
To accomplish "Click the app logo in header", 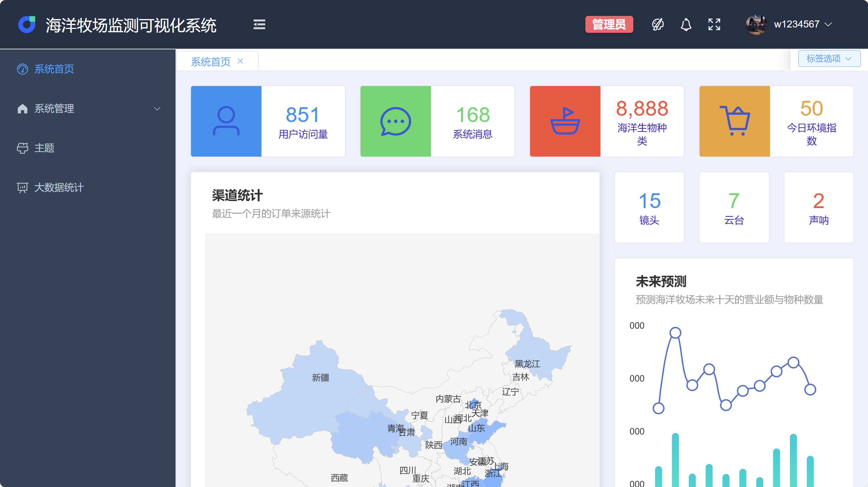I will pos(27,24).
